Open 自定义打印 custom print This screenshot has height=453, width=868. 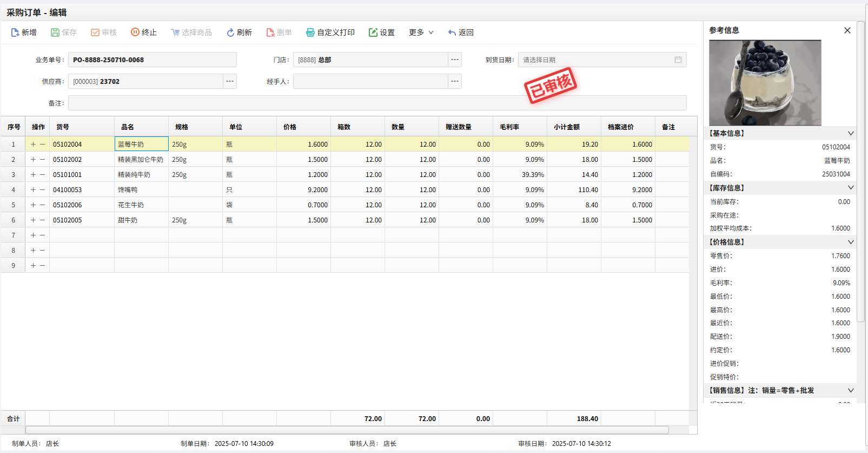click(330, 32)
